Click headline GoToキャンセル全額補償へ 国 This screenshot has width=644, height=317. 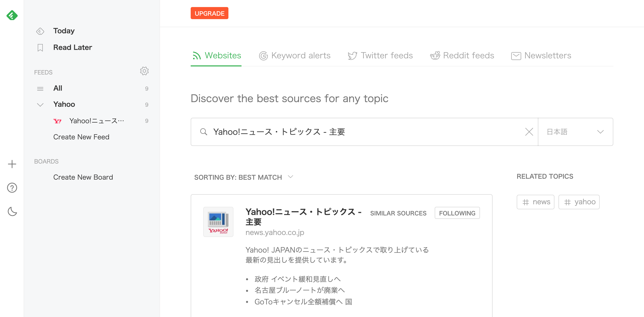[x=303, y=302]
